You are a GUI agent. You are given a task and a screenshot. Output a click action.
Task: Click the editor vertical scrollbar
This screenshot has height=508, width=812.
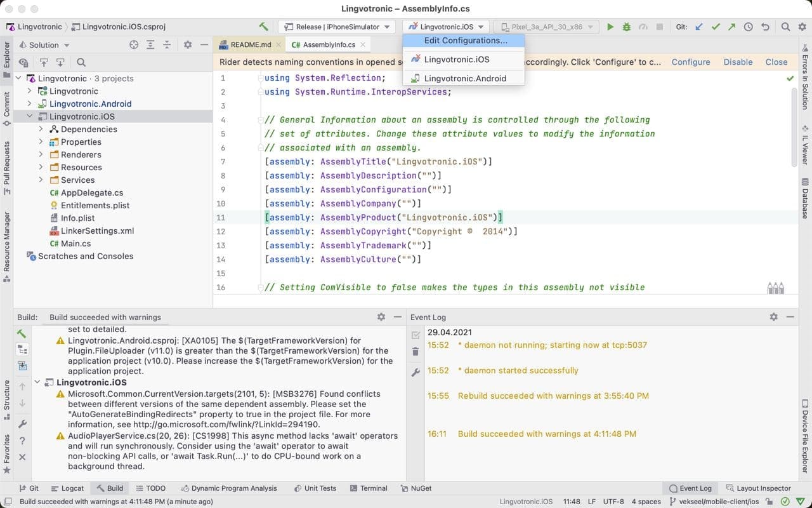794,127
